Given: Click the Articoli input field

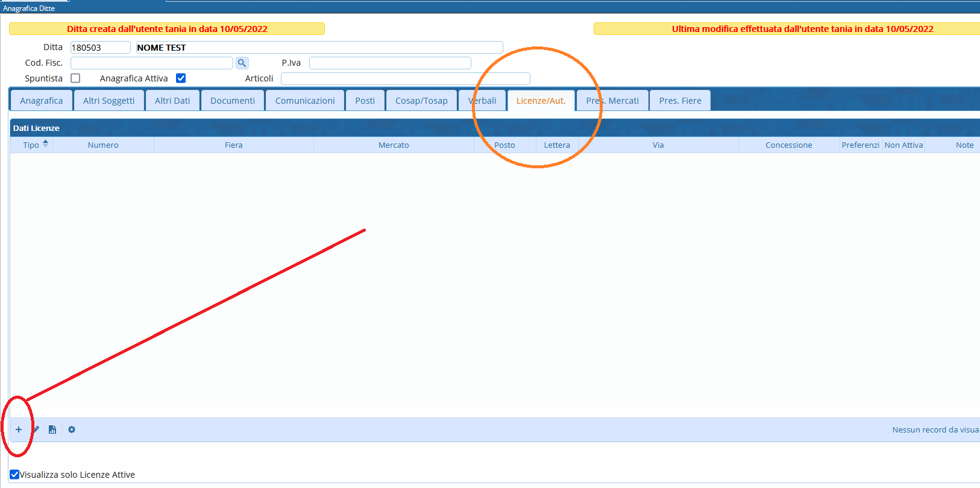Looking at the screenshot, I should [405, 78].
